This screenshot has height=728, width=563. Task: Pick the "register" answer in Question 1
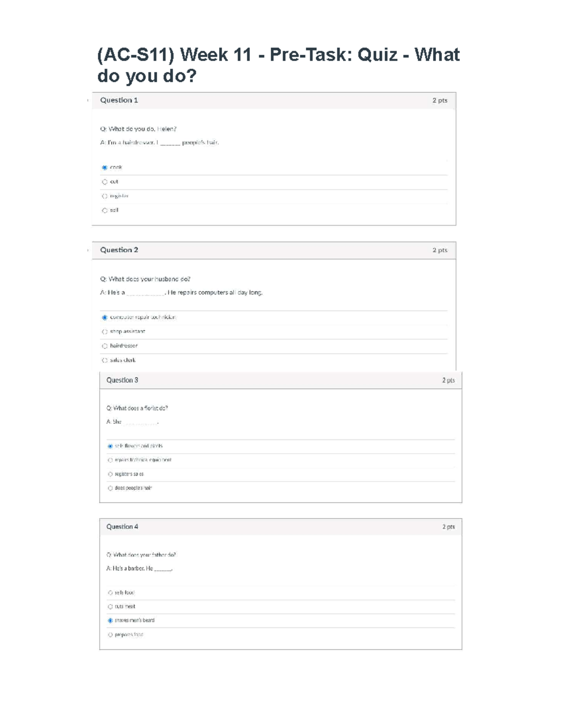click(105, 196)
